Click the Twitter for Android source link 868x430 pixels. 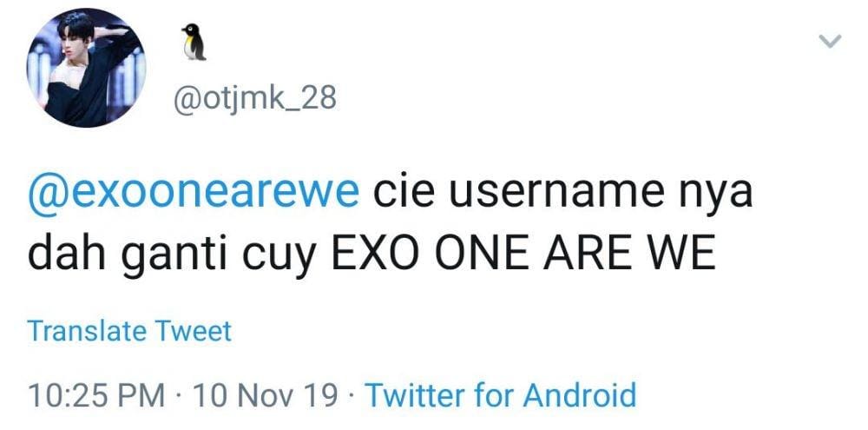500,395
